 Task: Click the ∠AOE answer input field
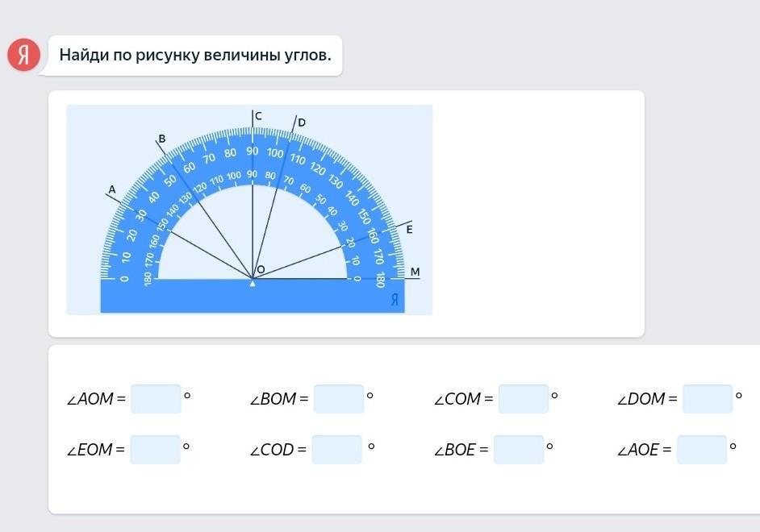pos(702,450)
